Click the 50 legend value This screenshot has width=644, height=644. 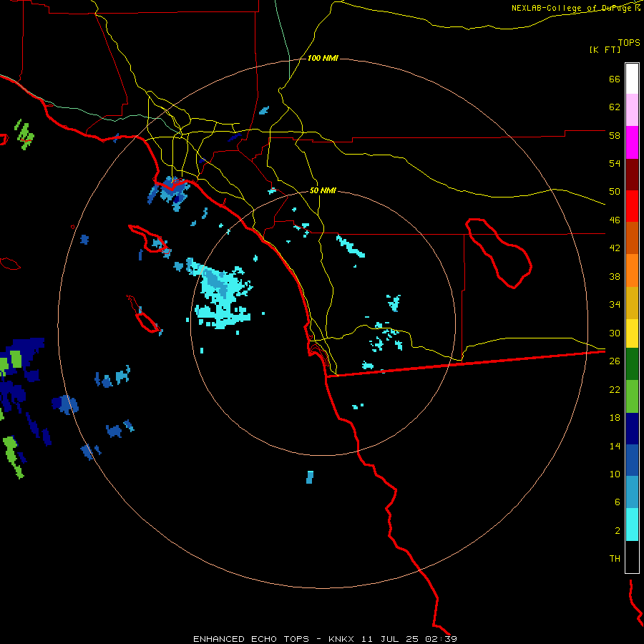point(615,192)
